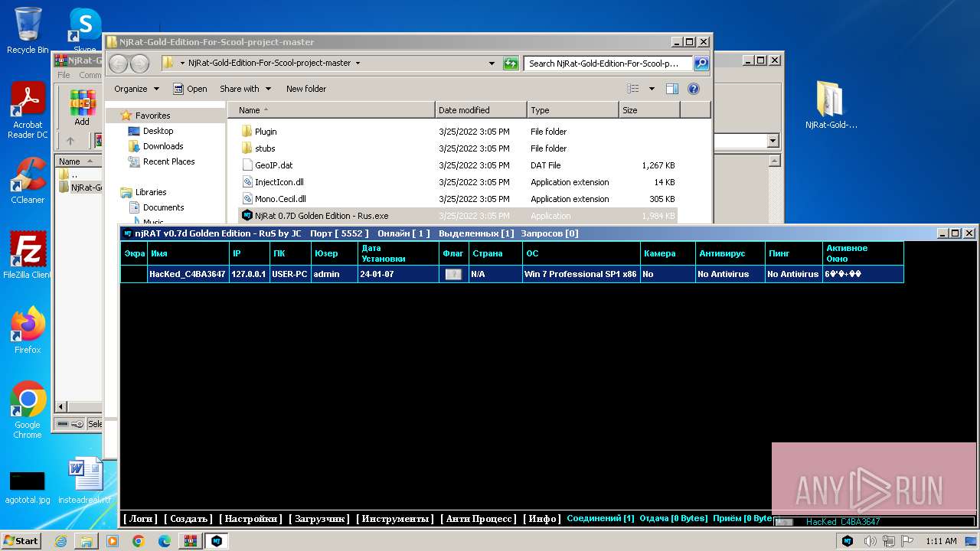Toggle the Explorer preview pane
Screen dimensions: 980x551
(671, 89)
